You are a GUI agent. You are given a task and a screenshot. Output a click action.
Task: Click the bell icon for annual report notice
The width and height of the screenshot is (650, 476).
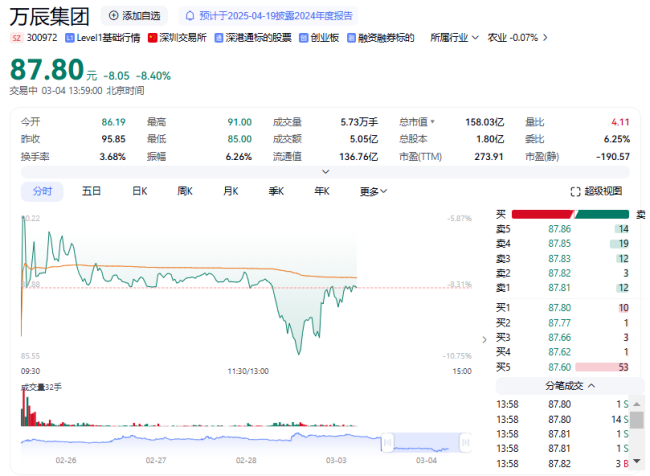tap(190, 16)
